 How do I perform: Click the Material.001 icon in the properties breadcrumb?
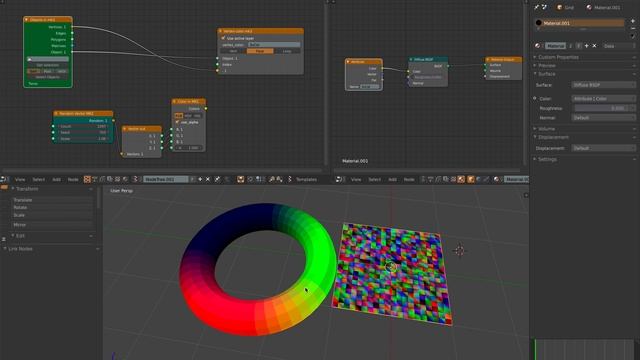[x=589, y=7]
